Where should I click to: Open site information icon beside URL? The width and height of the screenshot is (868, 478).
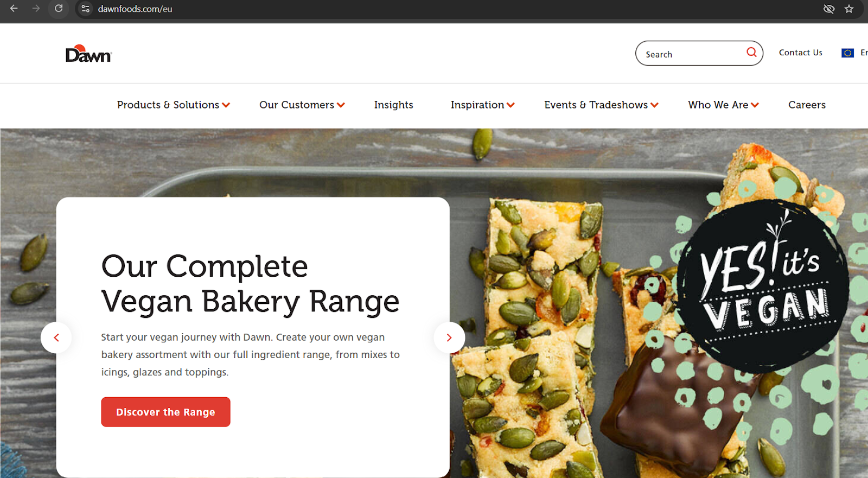(x=86, y=9)
